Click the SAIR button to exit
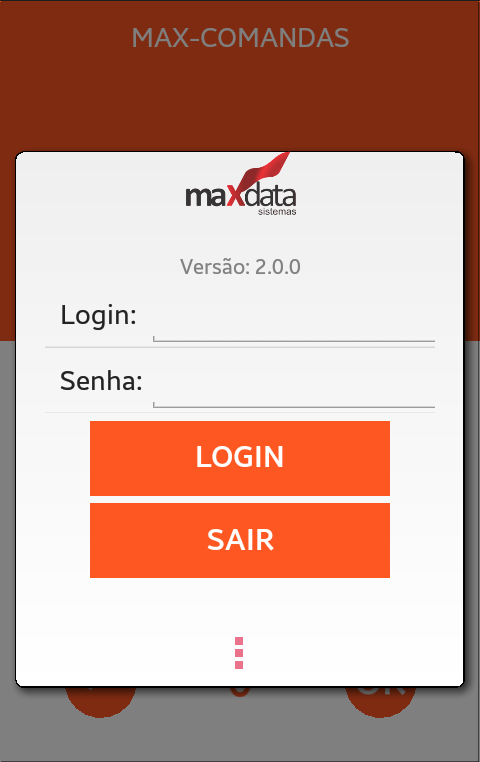480x762 pixels. tap(240, 540)
